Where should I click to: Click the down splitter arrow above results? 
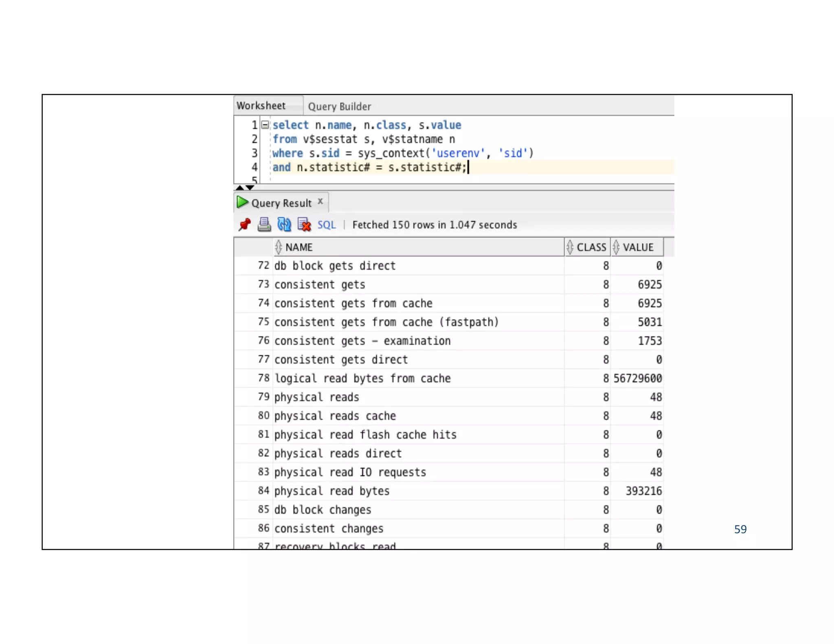[250, 188]
